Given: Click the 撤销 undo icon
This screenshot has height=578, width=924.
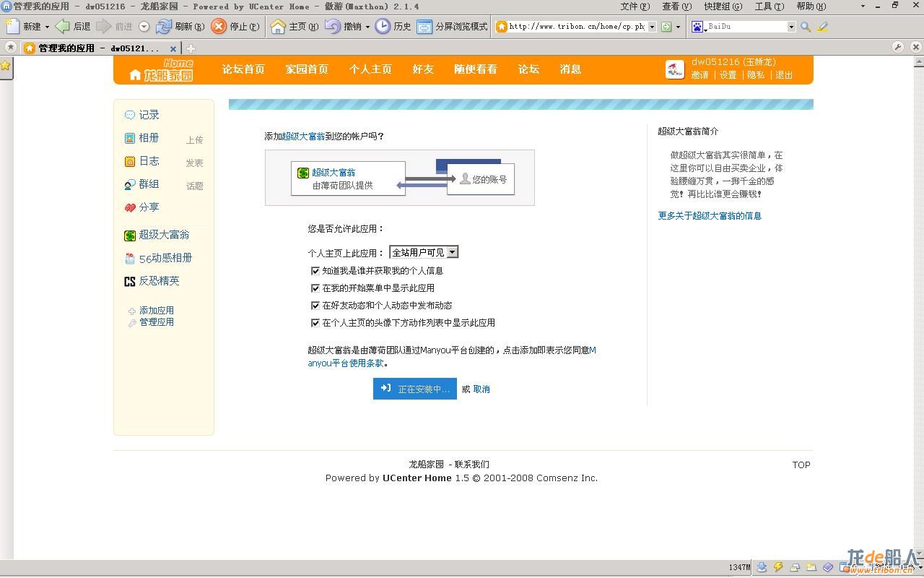Looking at the screenshot, I should click(x=333, y=27).
